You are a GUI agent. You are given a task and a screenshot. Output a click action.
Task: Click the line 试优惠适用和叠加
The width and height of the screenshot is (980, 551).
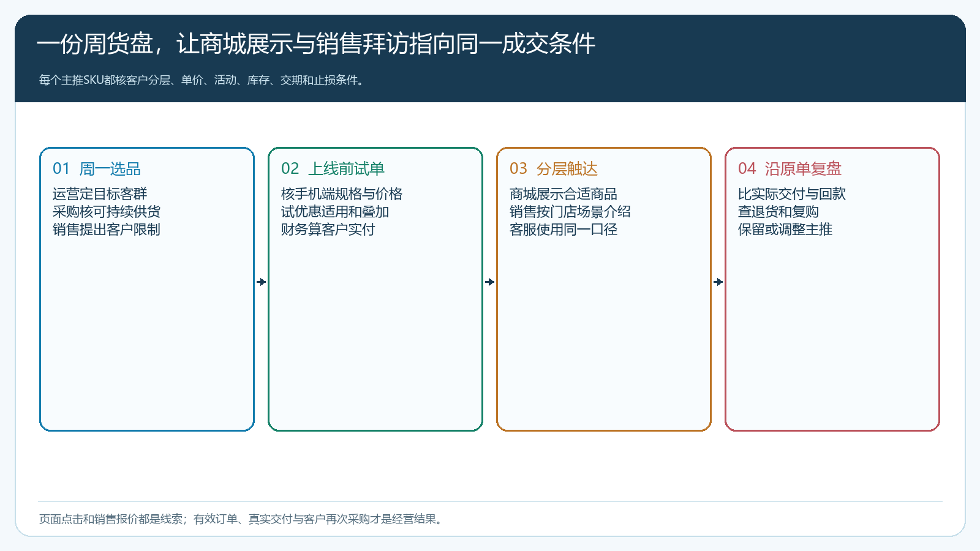tap(335, 212)
